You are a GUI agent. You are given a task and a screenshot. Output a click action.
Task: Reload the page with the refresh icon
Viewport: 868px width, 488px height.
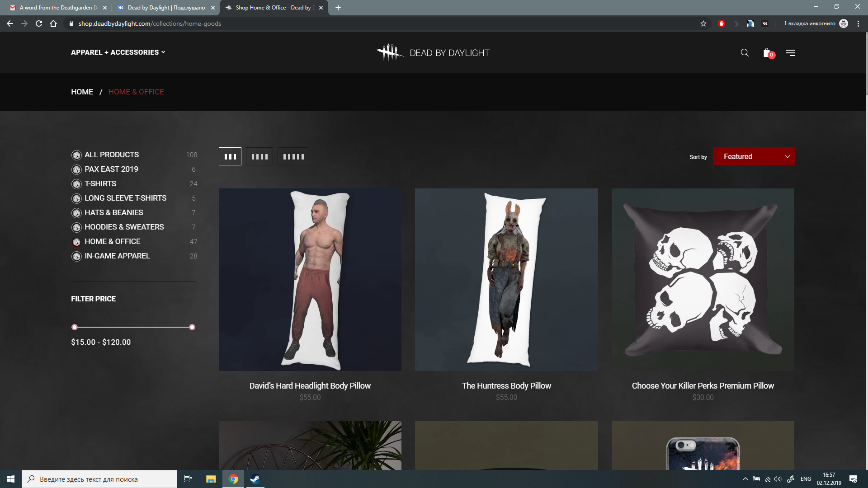(x=39, y=23)
